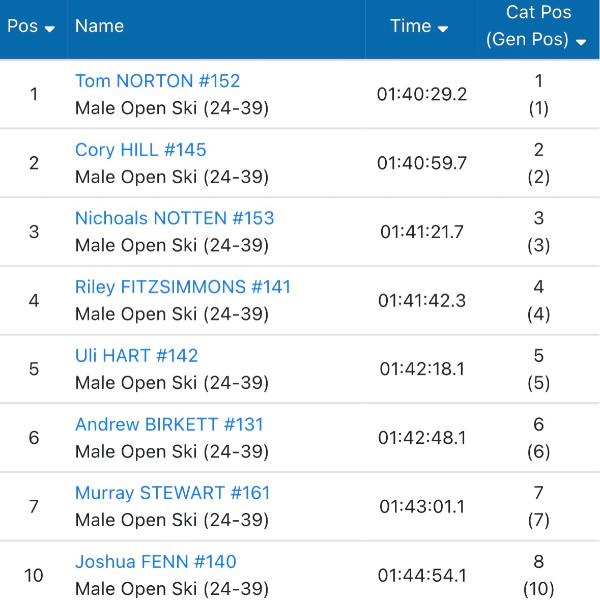Viewport: 600px width, 600px height.
Task: View Nichoals NOTTEN #153 details
Action: pyautogui.click(x=174, y=218)
